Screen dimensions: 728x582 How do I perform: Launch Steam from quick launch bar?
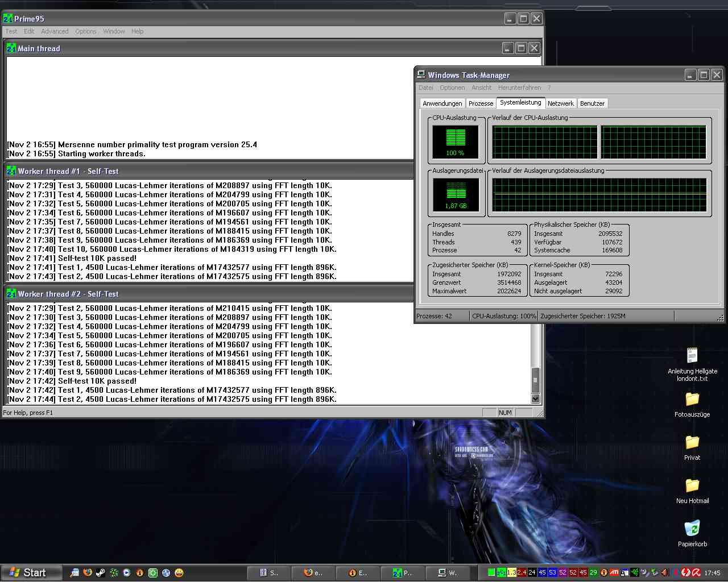[100, 572]
